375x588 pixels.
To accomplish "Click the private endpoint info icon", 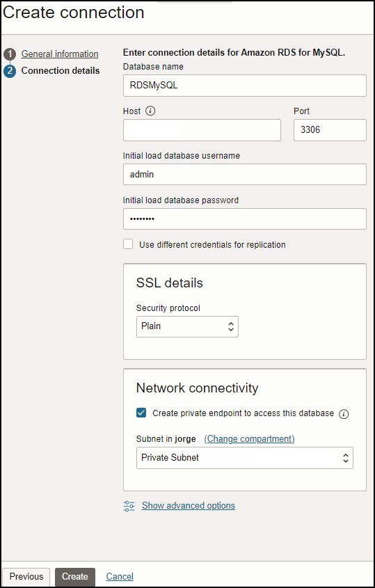I will click(344, 414).
